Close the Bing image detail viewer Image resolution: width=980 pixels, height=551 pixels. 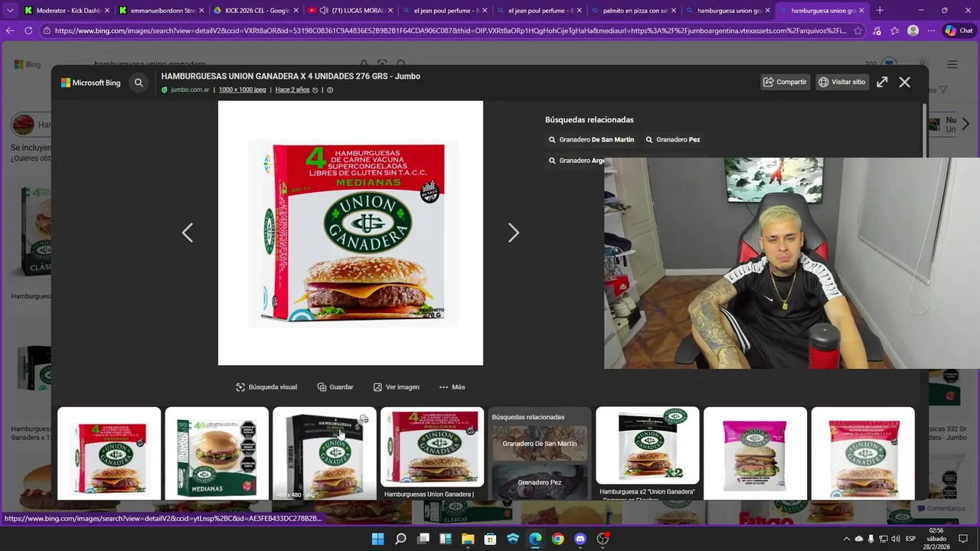pos(904,83)
